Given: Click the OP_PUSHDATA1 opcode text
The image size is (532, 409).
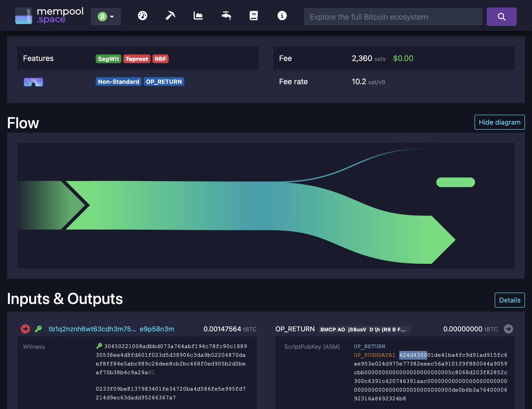Looking at the screenshot, I should (374, 355).
